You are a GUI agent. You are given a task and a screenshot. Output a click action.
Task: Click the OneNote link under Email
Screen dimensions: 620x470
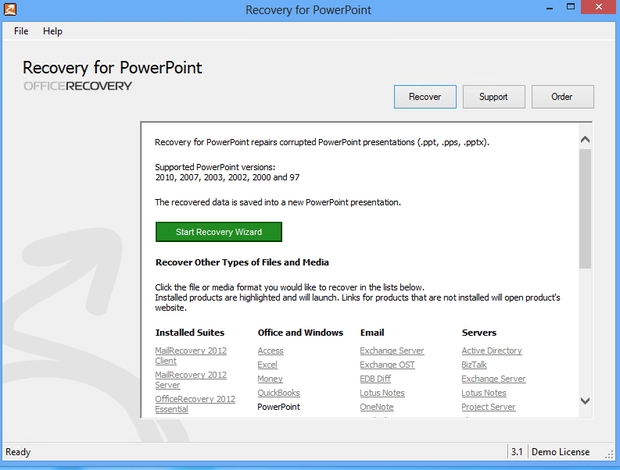pyautogui.click(x=376, y=407)
